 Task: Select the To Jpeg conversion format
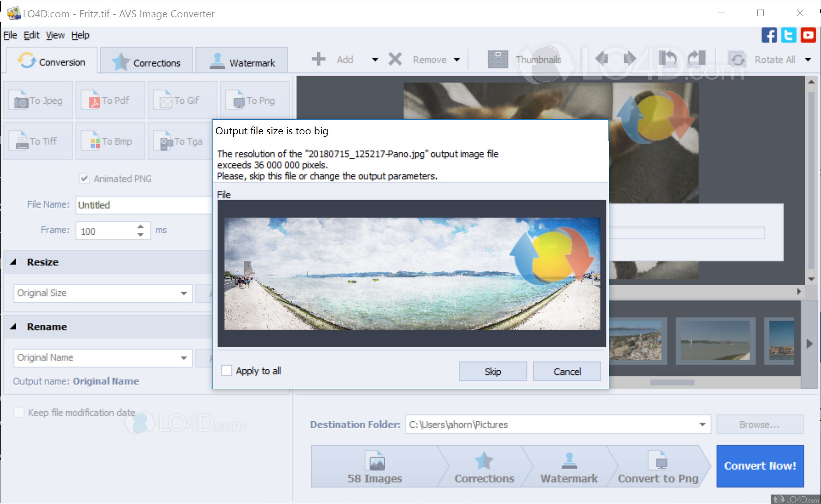(38, 100)
